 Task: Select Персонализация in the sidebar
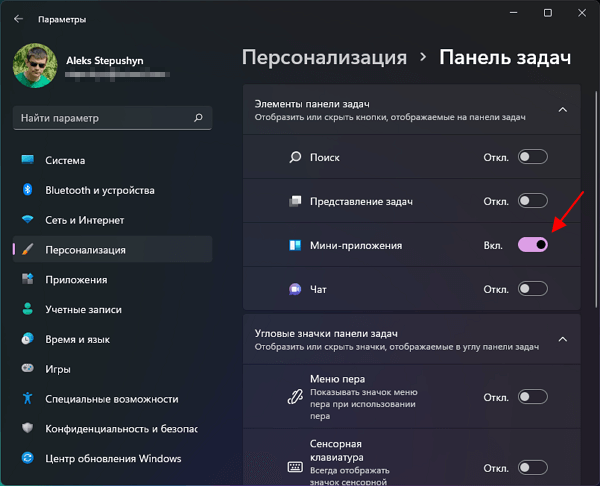[112, 250]
